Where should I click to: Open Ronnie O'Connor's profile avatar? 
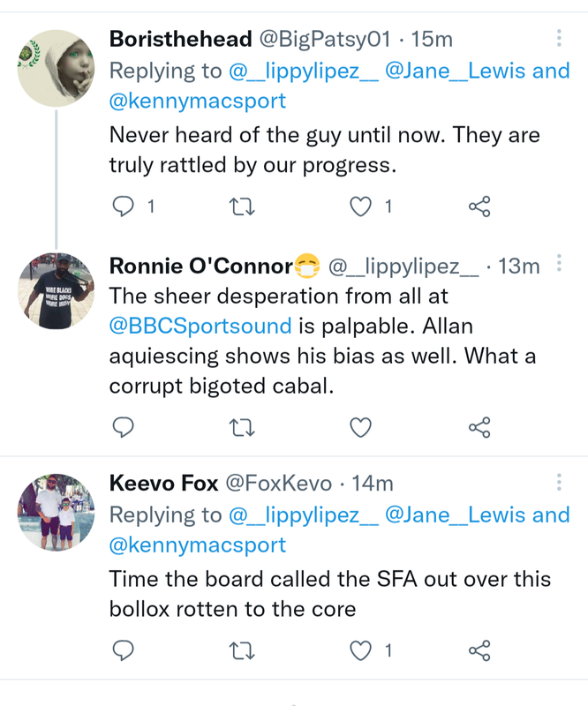(x=57, y=291)
